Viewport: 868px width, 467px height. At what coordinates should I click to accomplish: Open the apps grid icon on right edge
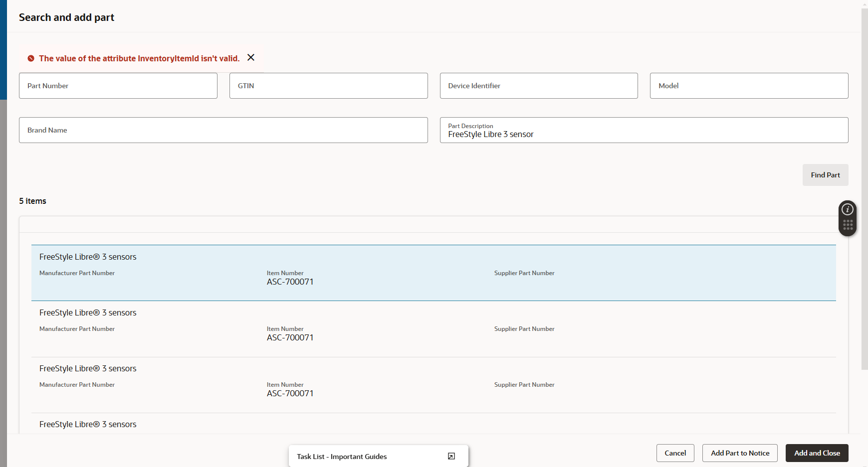847,226
